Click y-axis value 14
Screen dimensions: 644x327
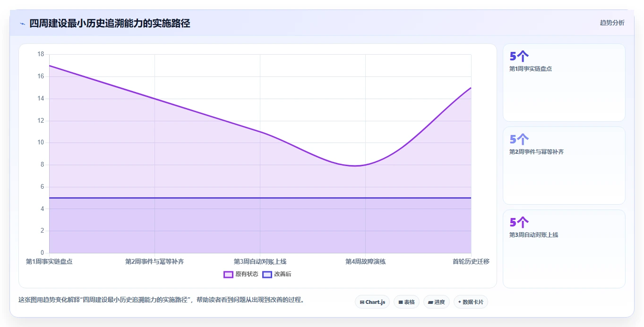coord(41,99)
